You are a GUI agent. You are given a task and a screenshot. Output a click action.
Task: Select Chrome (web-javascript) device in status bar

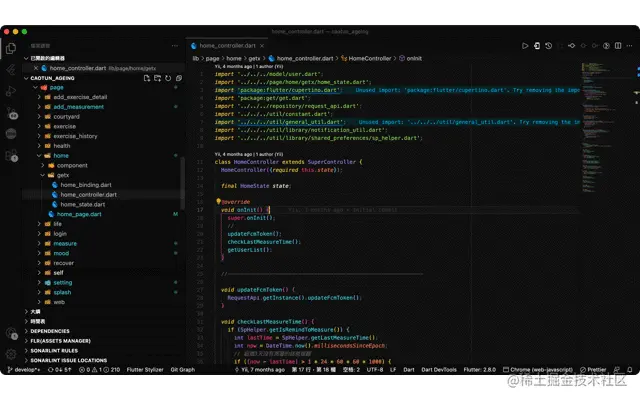tap(538, 369)
